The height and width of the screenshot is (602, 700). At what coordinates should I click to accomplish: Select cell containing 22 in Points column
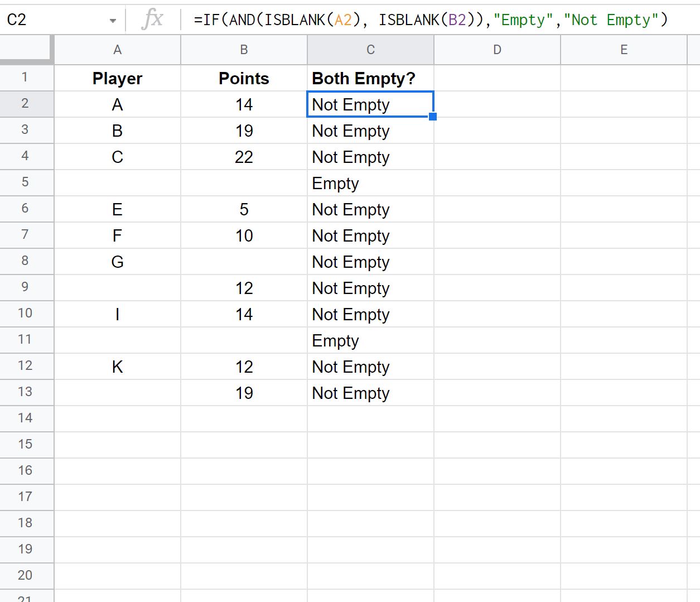[x=244, y=157]
